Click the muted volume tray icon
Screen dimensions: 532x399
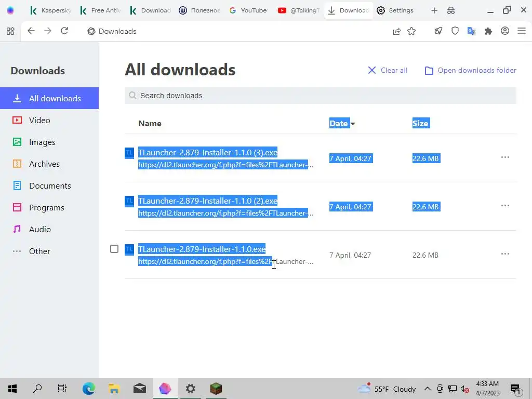pyautogui.click(x=465, y=389)
